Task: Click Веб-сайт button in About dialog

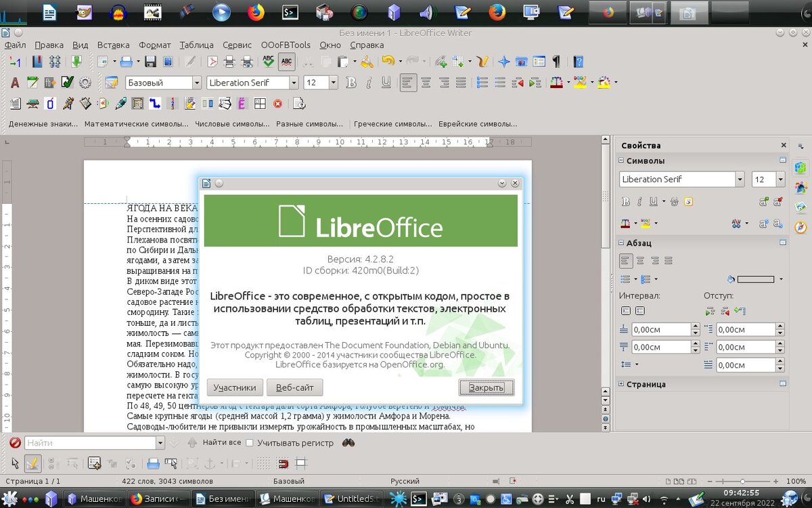Action: (294, 387)
